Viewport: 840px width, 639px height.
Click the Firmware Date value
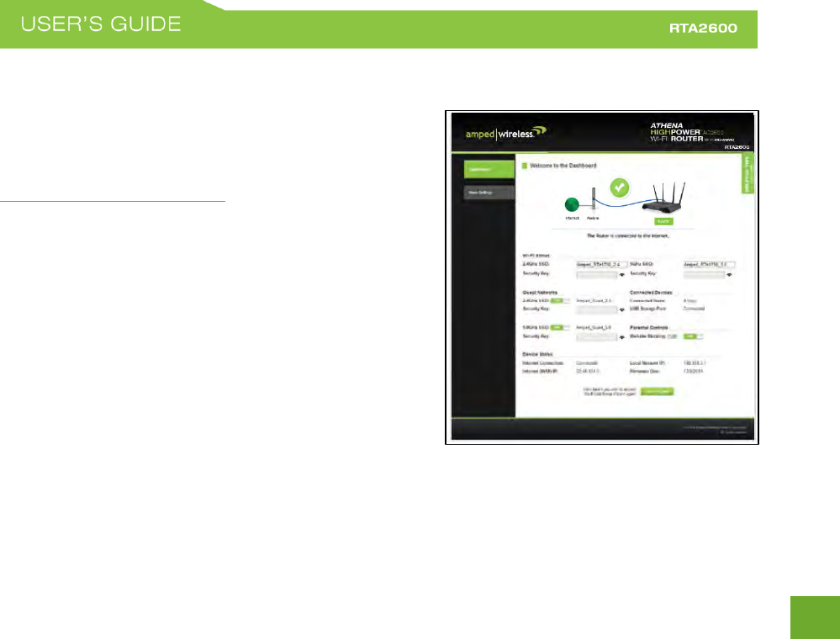[693, 371]
